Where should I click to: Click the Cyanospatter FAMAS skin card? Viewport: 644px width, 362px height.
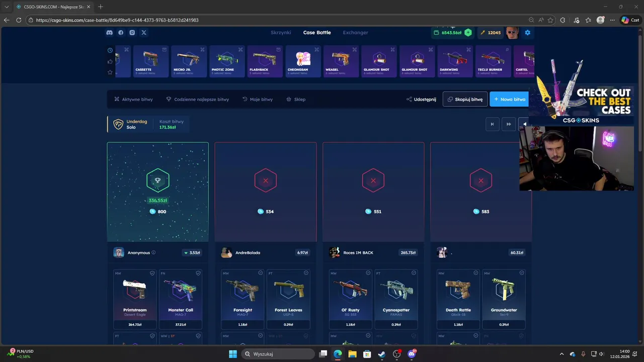tap(396, 299)
